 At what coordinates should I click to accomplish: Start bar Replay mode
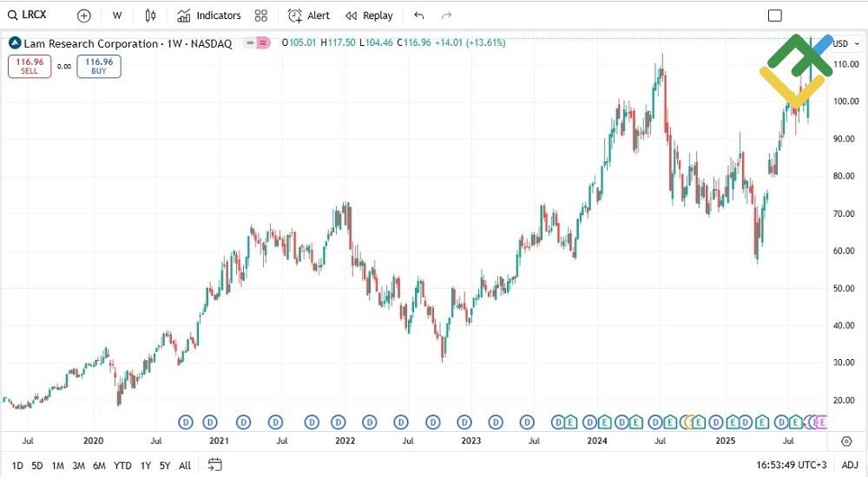pos(369,16)
